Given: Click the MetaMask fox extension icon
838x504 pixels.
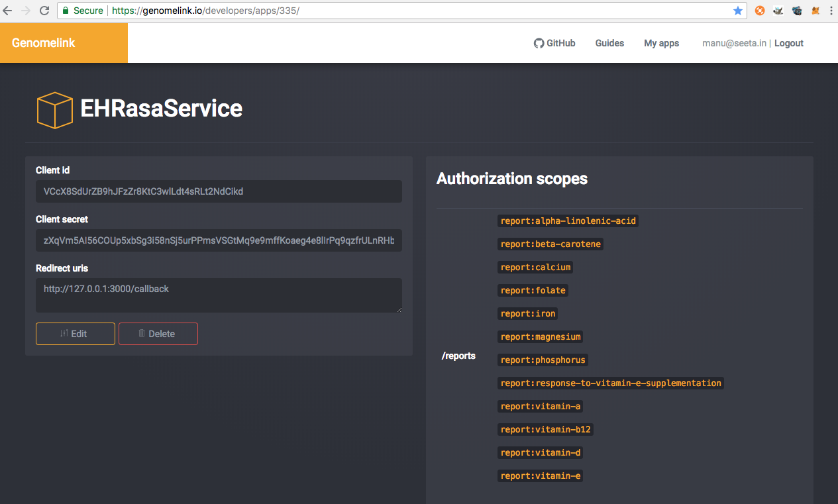Looking at the screenshot, I should point(816,11).
